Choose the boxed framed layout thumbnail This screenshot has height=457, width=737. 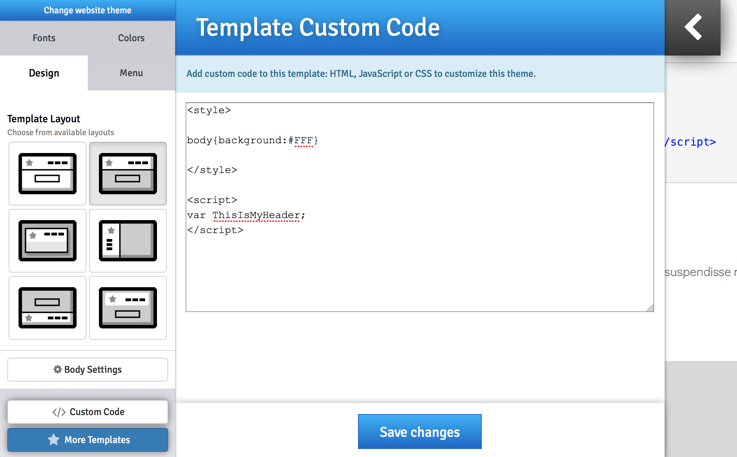pyautogui.click(x=47, y=241)
